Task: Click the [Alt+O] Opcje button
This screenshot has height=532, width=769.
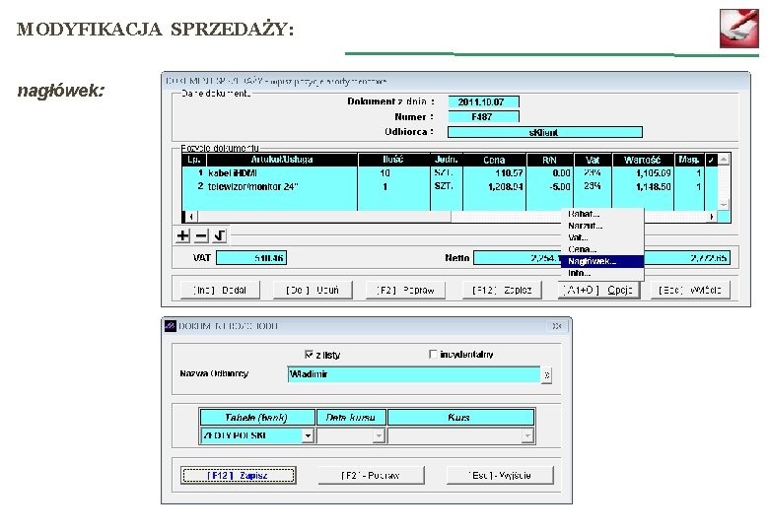Action: tap(597, 290)
